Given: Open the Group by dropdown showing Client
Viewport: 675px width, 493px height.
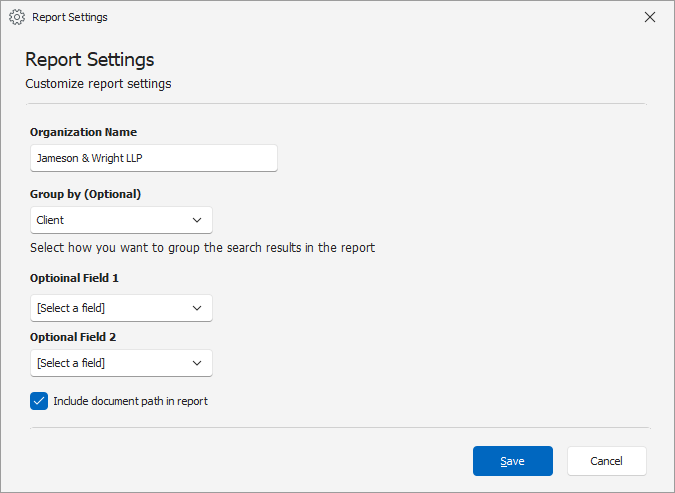Looking at the screenshot, I should (121, 220).
